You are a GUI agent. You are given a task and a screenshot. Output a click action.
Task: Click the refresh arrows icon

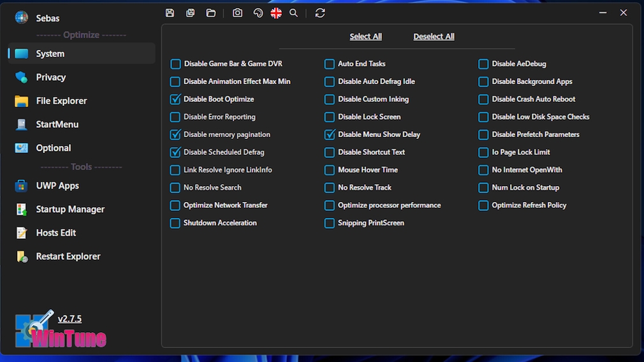pos(320,13)
